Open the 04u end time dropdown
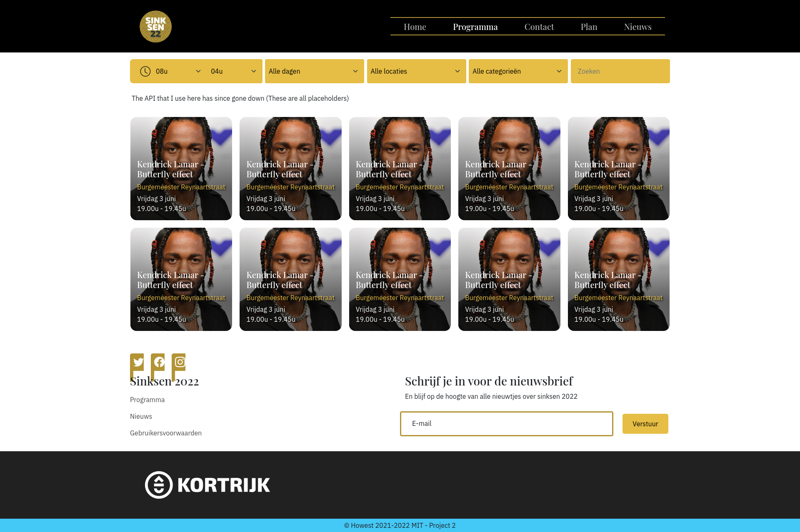This screenshot has width=800, height=532. click(x=233, y=71)
